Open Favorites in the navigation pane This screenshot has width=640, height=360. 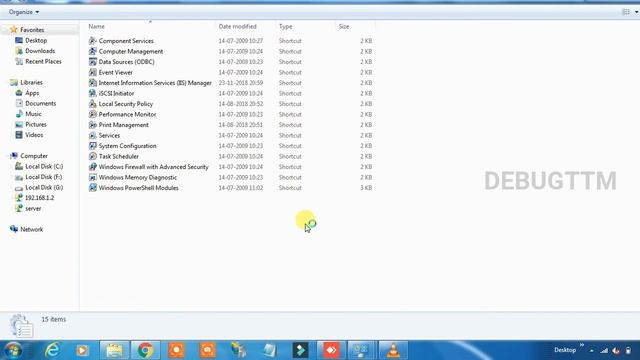32,30
